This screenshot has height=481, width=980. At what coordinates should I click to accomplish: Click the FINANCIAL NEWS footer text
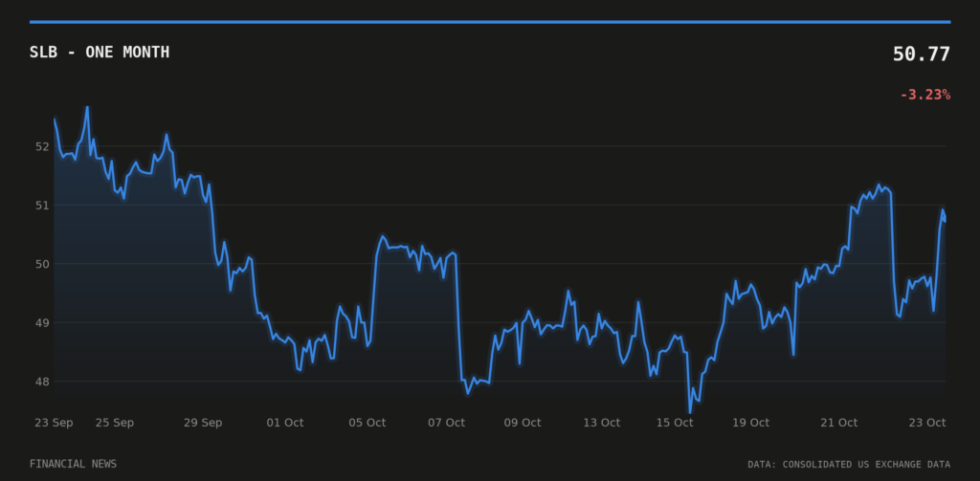pyautogui.click(x=73, y=464)
